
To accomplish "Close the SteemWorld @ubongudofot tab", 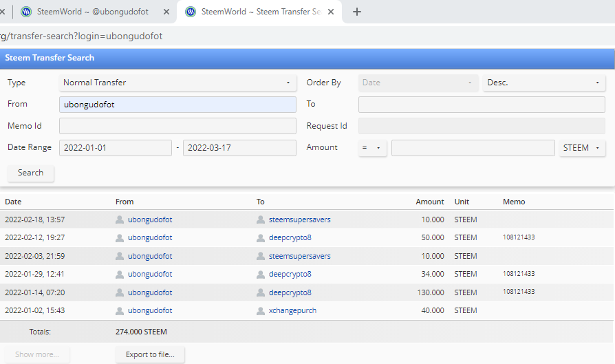I will tap(166, 12).
